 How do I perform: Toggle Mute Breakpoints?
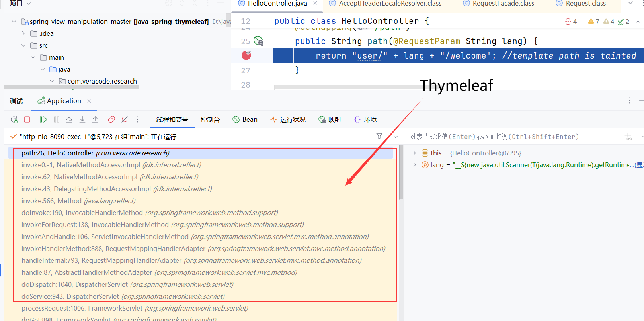coord(125,119)
